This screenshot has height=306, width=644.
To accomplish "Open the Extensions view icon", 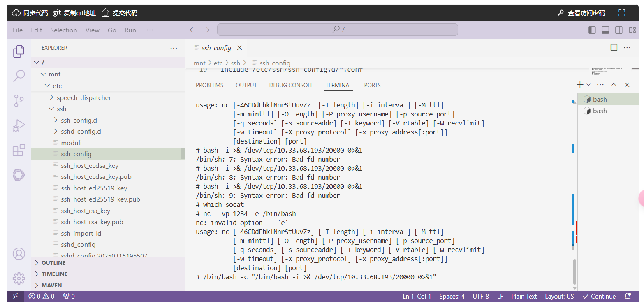I will pyautogui.click(x=19, y=150).
